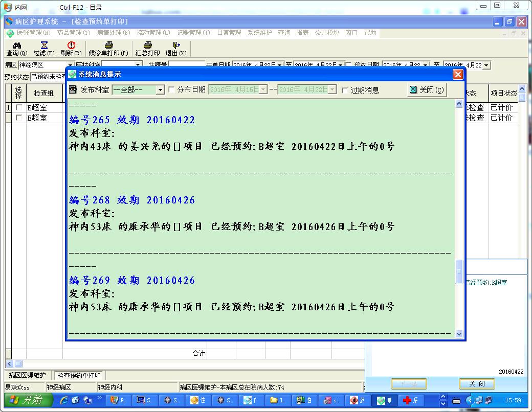Open the 2016年 4月22日 end date dropdown in dialog
The width and height of the screenshot is (532, 412).
(332, 90)
